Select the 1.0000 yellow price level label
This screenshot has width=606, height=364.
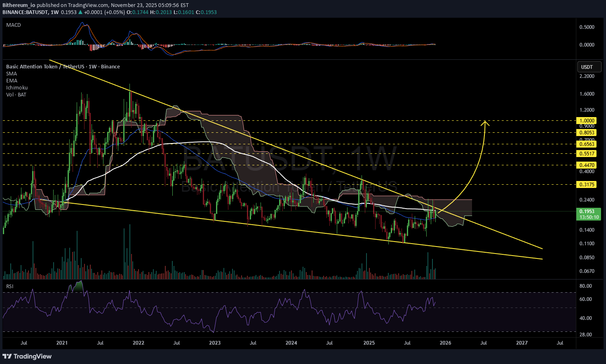(587, 121)
